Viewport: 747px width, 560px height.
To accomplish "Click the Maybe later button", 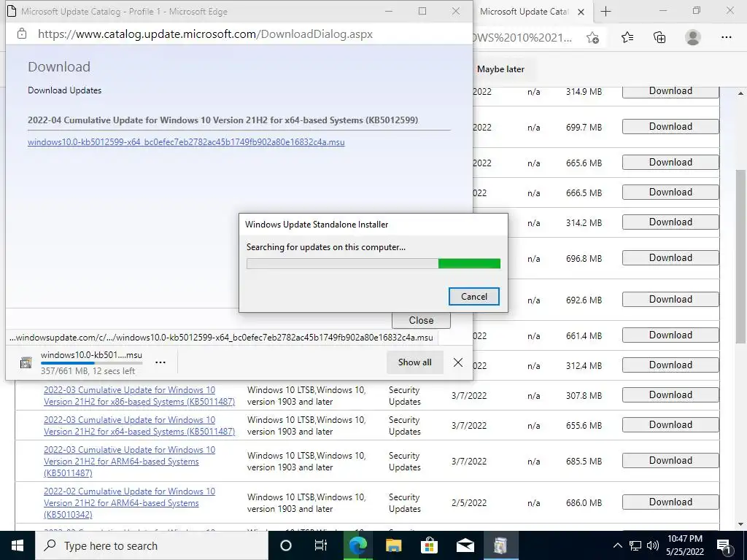I will [x=500, y=69].
